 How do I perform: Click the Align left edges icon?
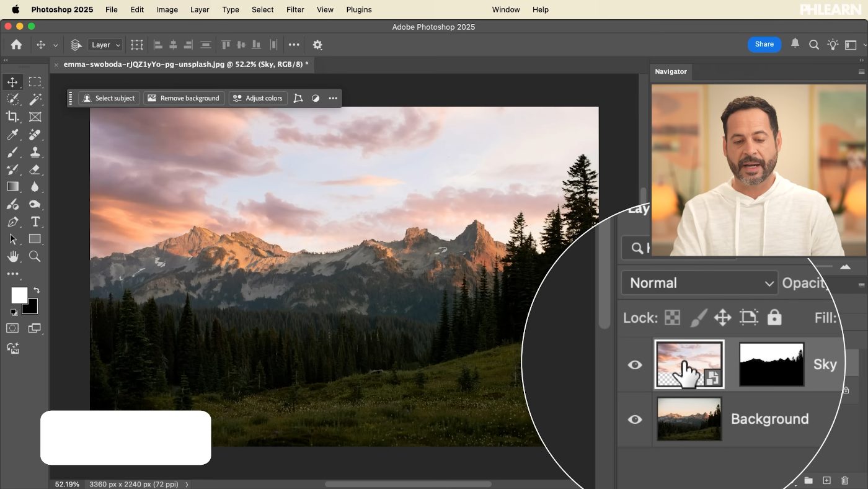[157, 45]
